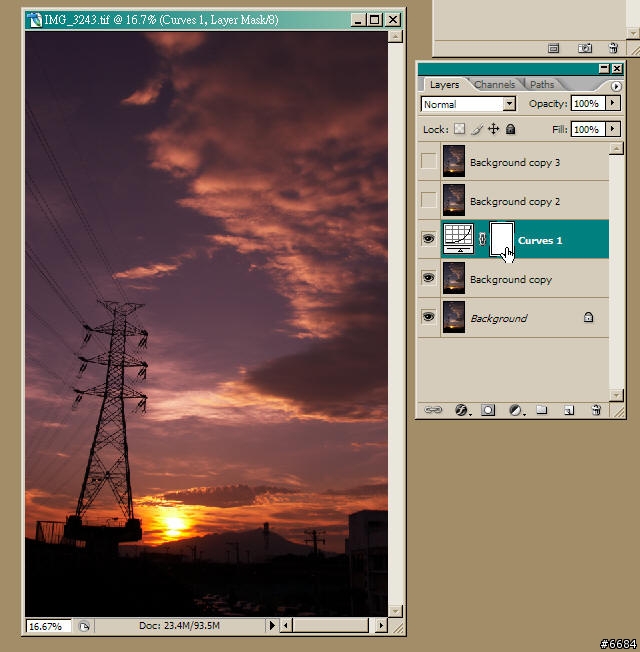
Task: Click the Opacity value field
Action: tap(588, 103)
